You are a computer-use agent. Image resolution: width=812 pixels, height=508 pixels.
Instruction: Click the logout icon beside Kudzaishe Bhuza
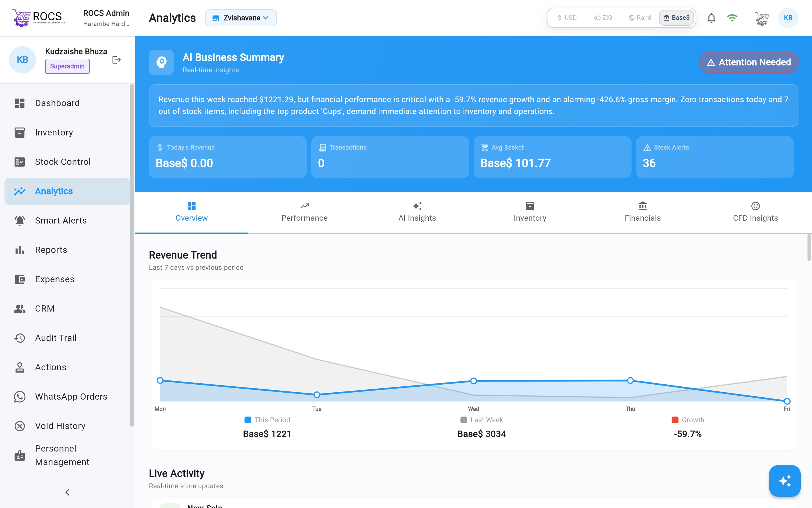click(x=116, y=60)
